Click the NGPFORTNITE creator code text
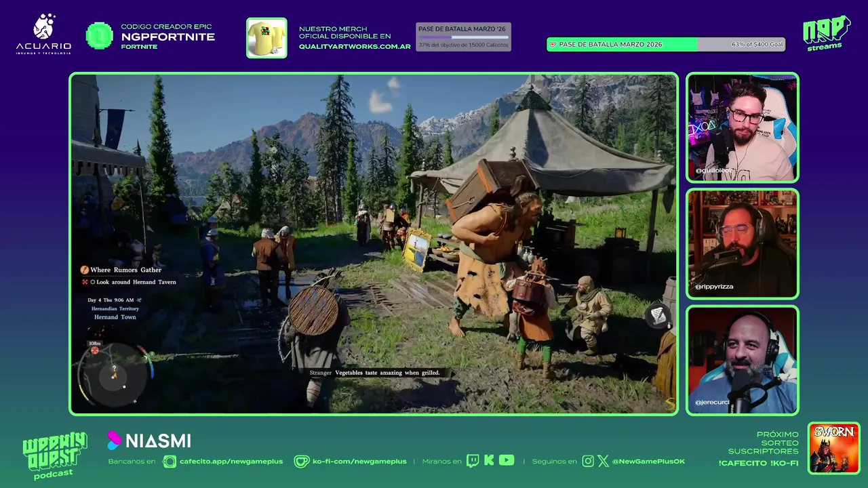This screenshot has height=488, width=868. pyautogui.click(x=168, y=37)
